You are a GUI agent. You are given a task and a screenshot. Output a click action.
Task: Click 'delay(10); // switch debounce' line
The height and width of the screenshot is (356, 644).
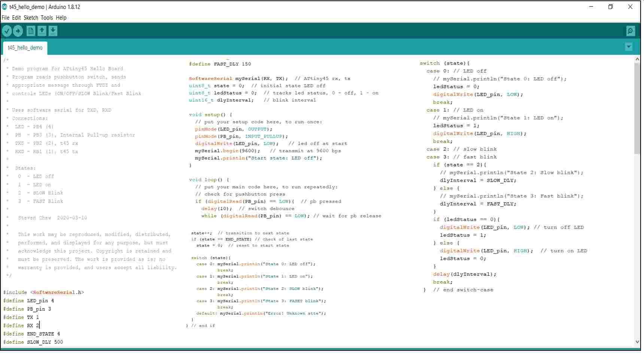pyautogui.click(x=248, y=209)
